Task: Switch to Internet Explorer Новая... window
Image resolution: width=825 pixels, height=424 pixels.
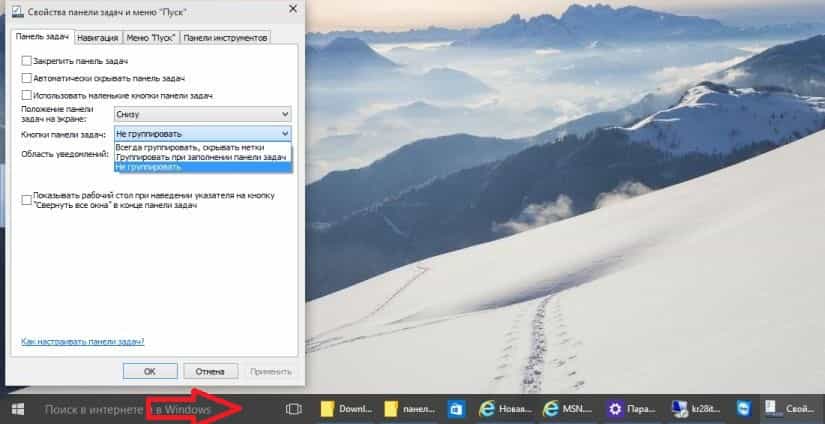Action: tap(506, 409)
